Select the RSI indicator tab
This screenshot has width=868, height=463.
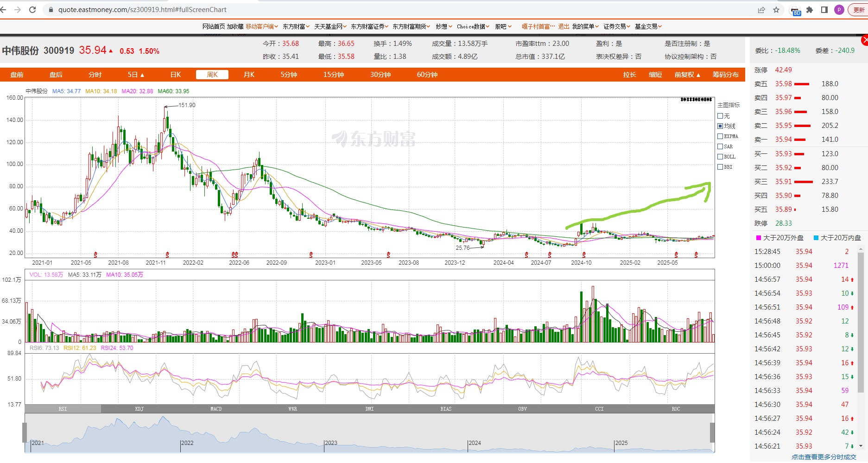pos(63,409)
